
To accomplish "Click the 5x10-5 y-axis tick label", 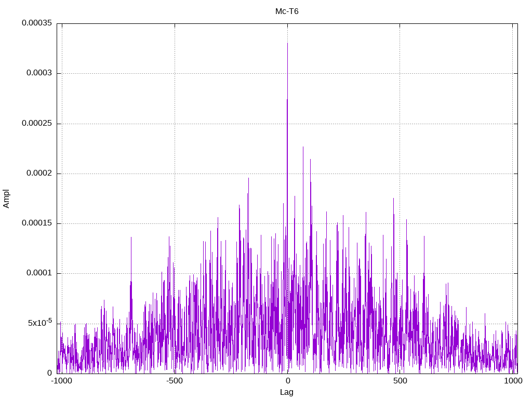I will (40, 322).
